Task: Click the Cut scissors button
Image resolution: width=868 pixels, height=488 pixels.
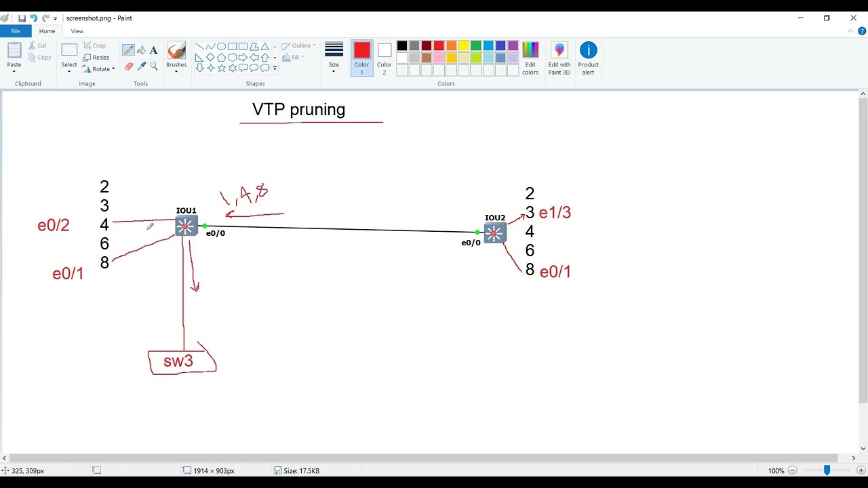Action: click(x=38, y=45)
